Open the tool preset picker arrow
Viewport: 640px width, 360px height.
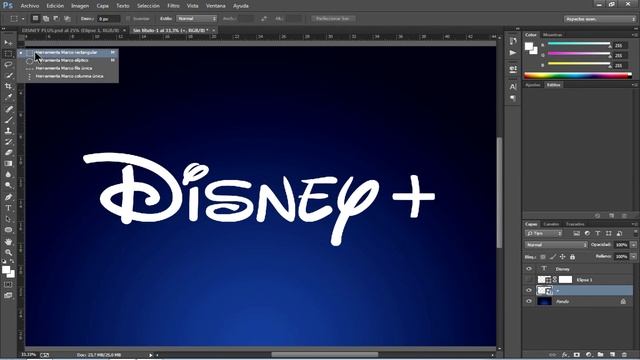23,19
